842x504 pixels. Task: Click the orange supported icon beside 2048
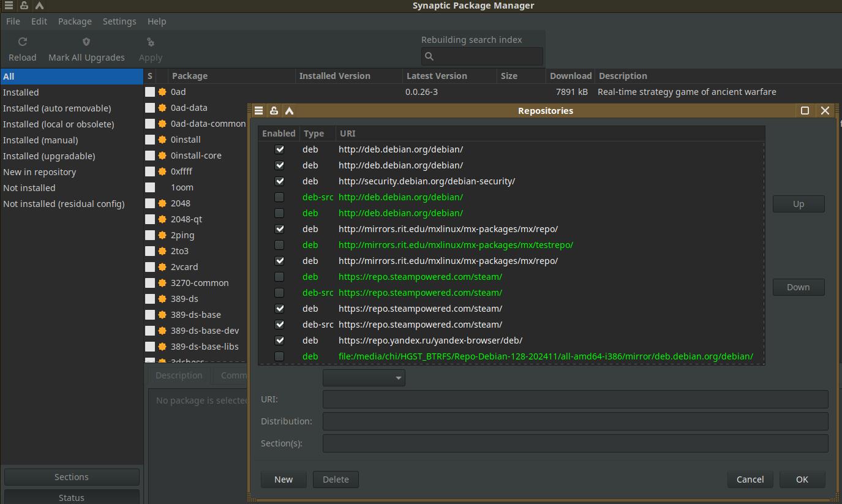(x=162, y=203)
